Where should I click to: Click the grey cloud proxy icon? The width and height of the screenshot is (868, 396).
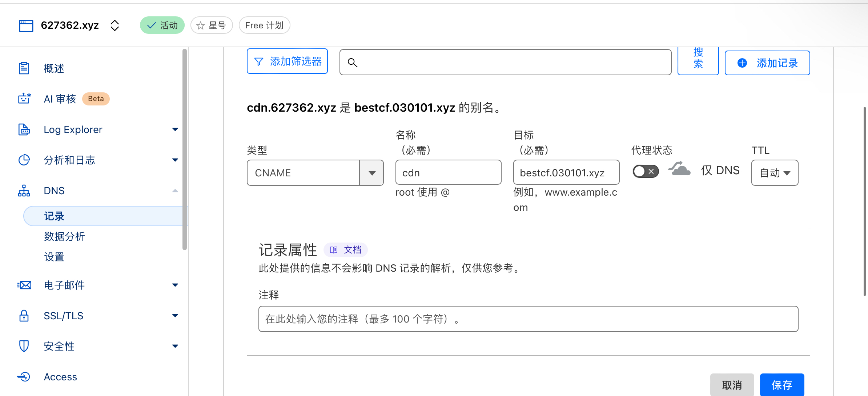tap(679, 169)
